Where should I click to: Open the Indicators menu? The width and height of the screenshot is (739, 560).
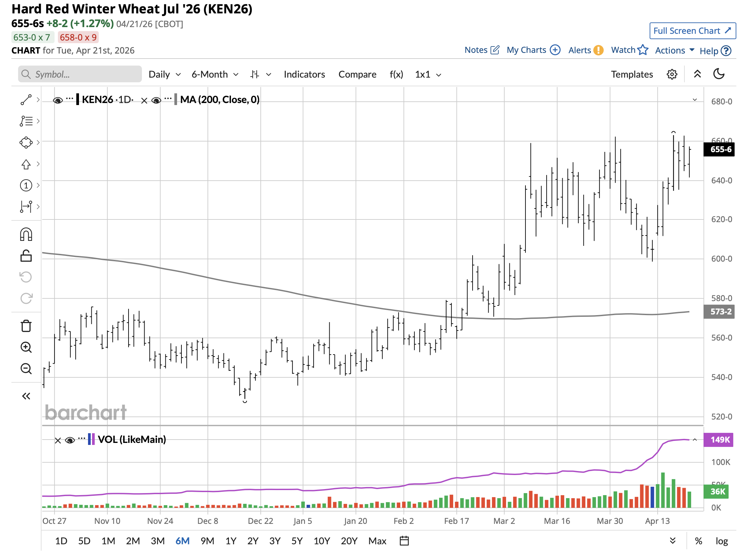pos(304,74)
